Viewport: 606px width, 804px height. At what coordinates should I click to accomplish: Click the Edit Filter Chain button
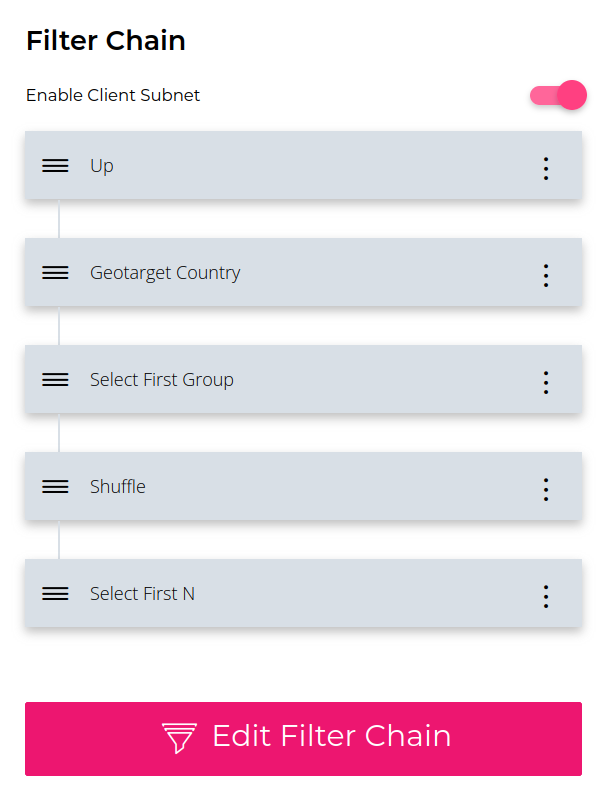click(304, 738)
